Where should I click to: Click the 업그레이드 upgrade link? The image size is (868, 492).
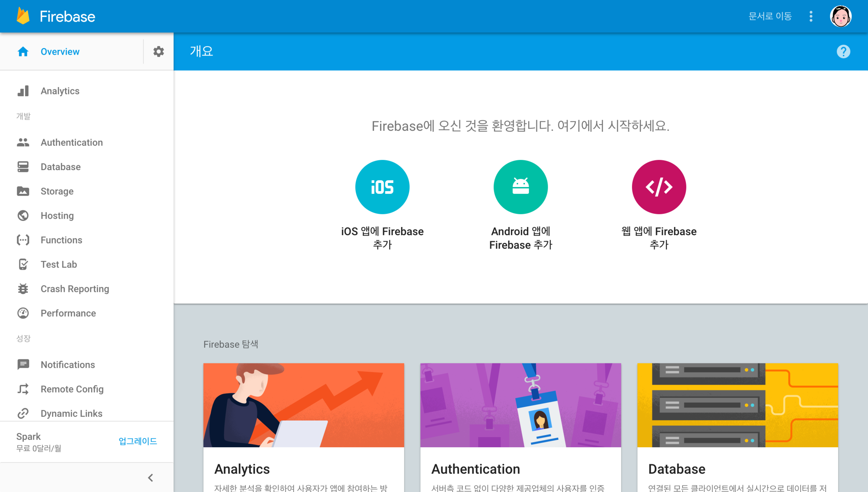coord(138,441)
